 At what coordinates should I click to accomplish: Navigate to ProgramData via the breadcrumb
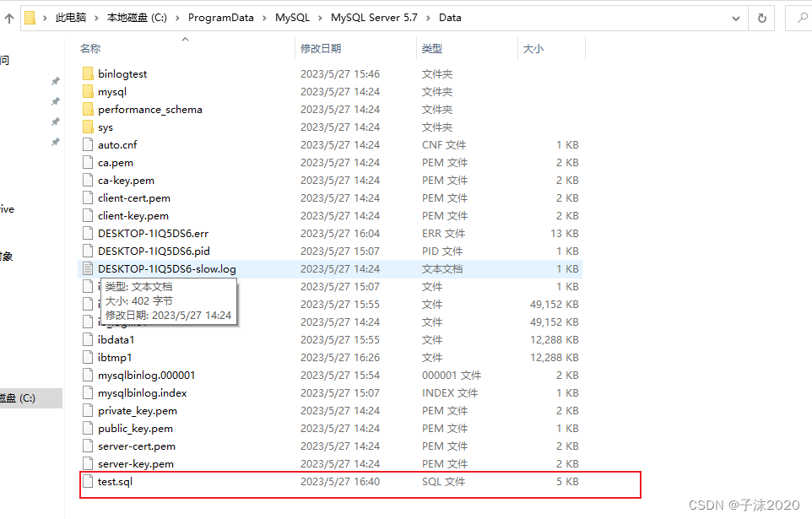221,17
